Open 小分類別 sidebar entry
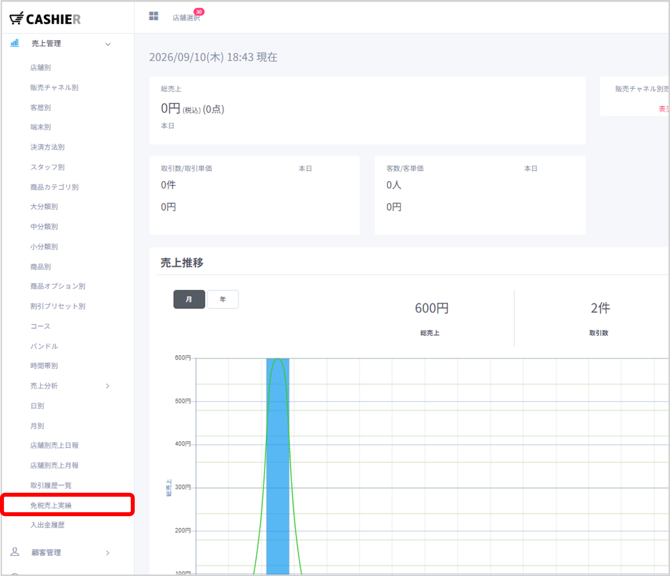The width and height of the screenshot is (670, 576). pos(44,247)
